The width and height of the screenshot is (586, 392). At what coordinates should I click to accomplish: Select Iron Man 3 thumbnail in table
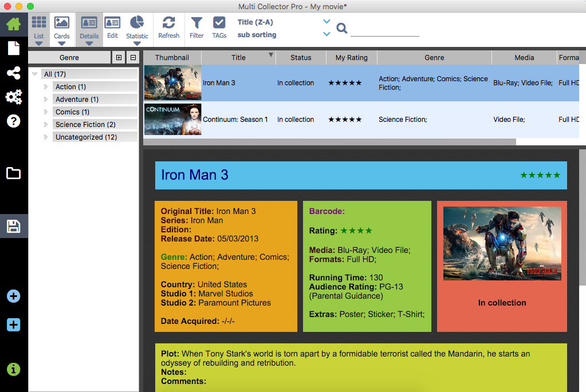tap(172, 82)
